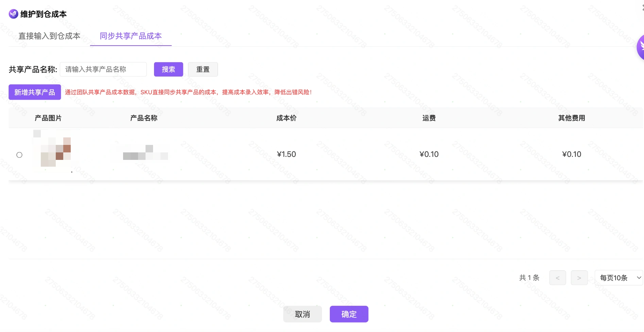Click the blurred product name in the row
The width and height of the screenshot is (644, 332).
point(146,152)
